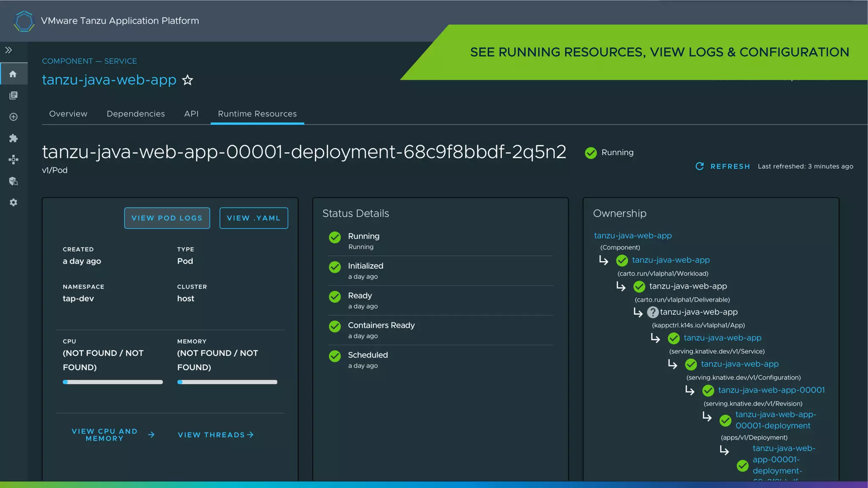Open View CPU and Memory link
This screenshot has width=868, height=488.
coord(105,435)
